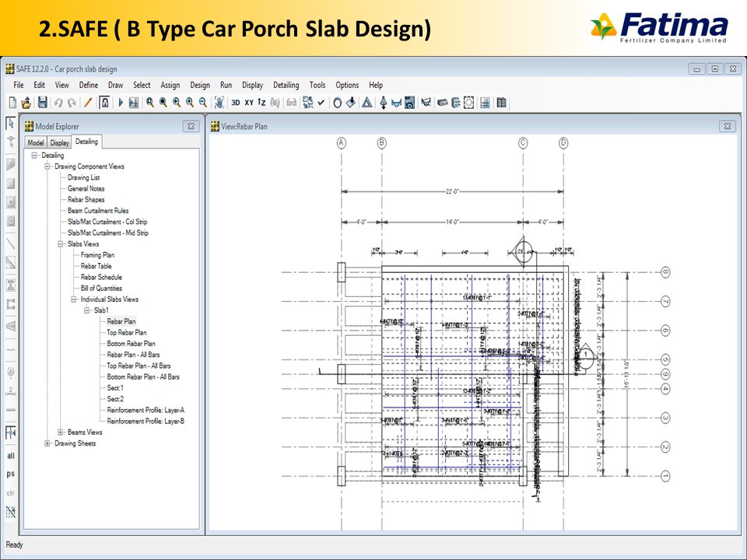The image size is (747, 560).
Task: Open the File menu
Action: point(19,86)
